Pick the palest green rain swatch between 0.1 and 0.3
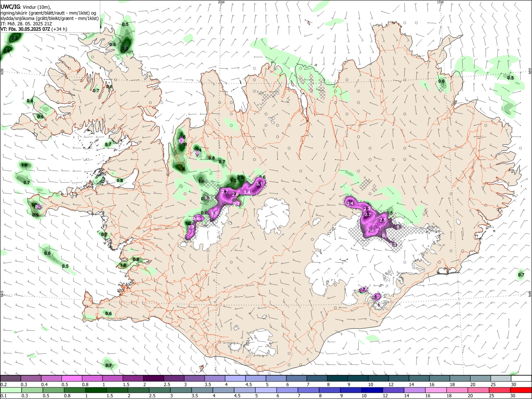This screenshot has width=532, height=399. coord(10,390)
